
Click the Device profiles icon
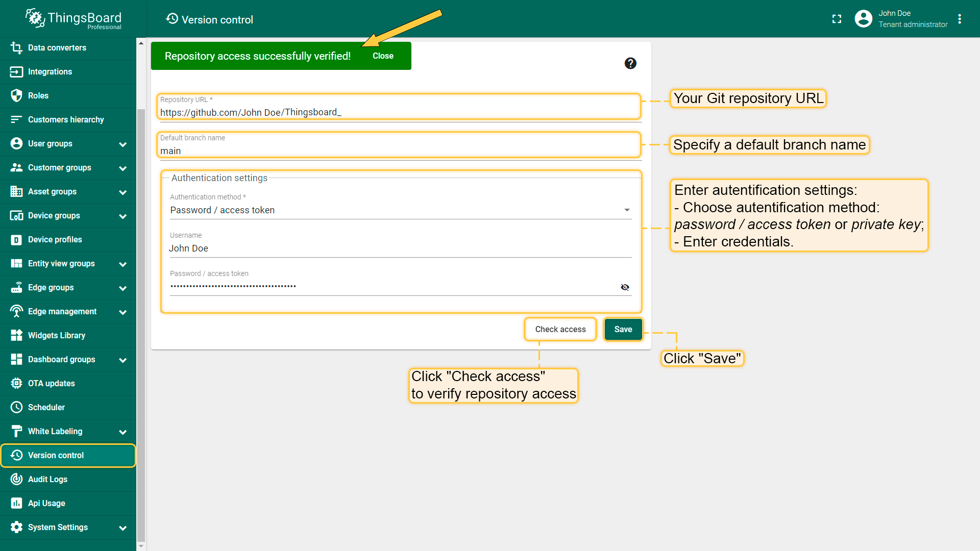pyautogui.click(x=16, y=239)
